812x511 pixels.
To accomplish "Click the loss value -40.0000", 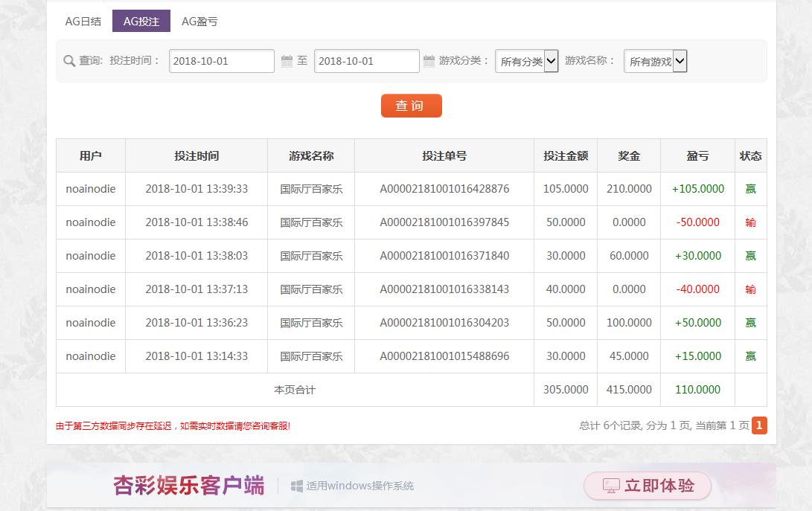I will tap(698, 289).
